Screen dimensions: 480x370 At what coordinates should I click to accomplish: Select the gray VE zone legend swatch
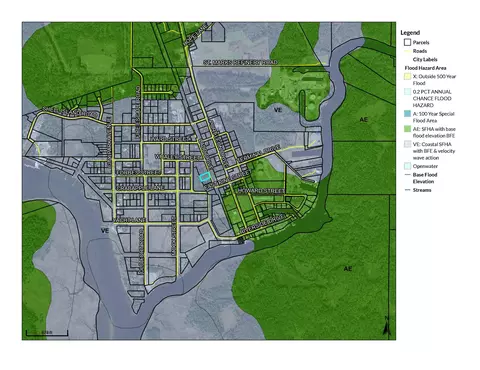[407, 144]
